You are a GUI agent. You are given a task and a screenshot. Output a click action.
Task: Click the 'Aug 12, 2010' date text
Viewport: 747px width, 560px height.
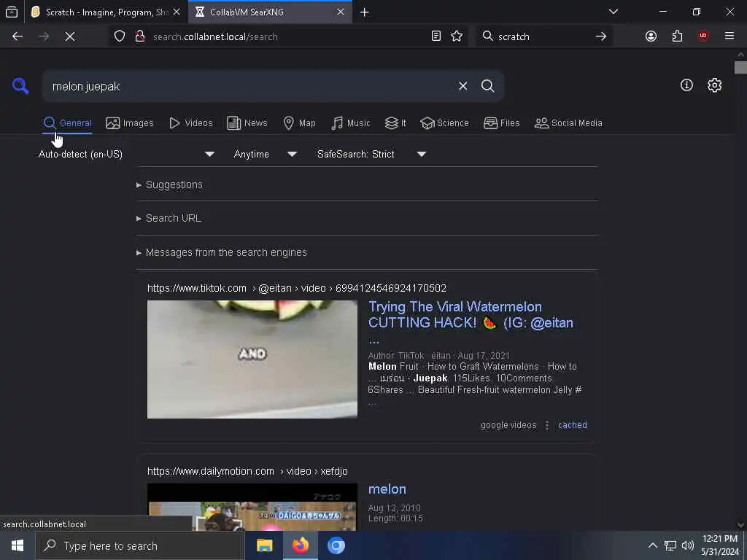click(x=394, y=508)
